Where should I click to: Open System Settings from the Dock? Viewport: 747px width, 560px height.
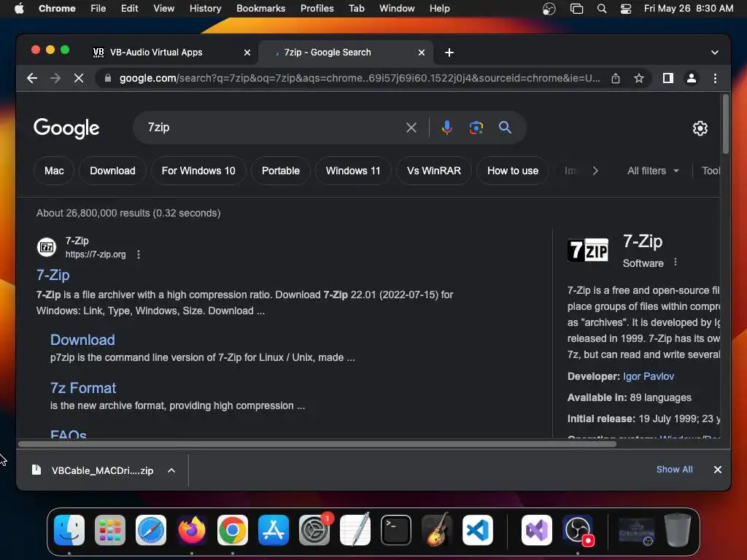tap(314, 530)
